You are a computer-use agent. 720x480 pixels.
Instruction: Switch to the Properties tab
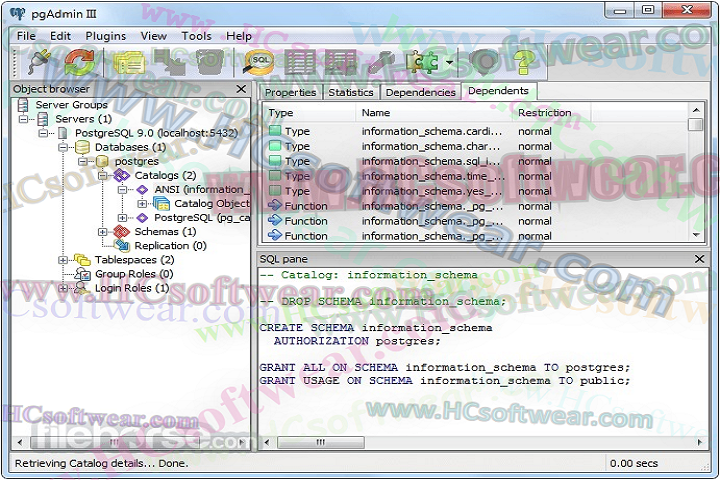tap(291, 92)
